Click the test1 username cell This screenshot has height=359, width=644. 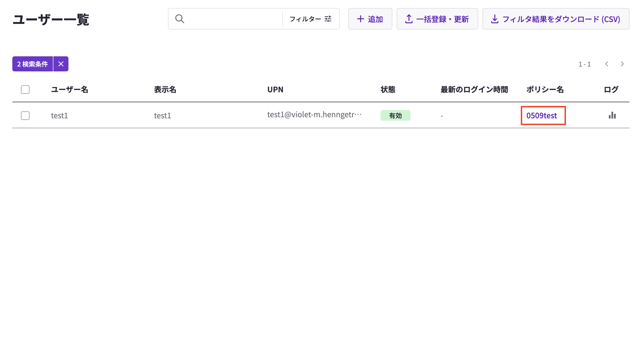coord(59,116)
